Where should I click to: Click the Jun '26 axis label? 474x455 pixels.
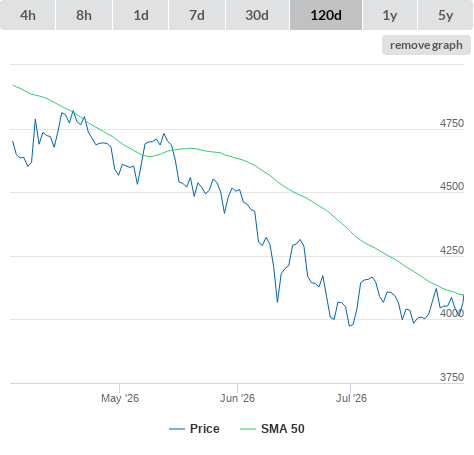[x=237, y=398]
